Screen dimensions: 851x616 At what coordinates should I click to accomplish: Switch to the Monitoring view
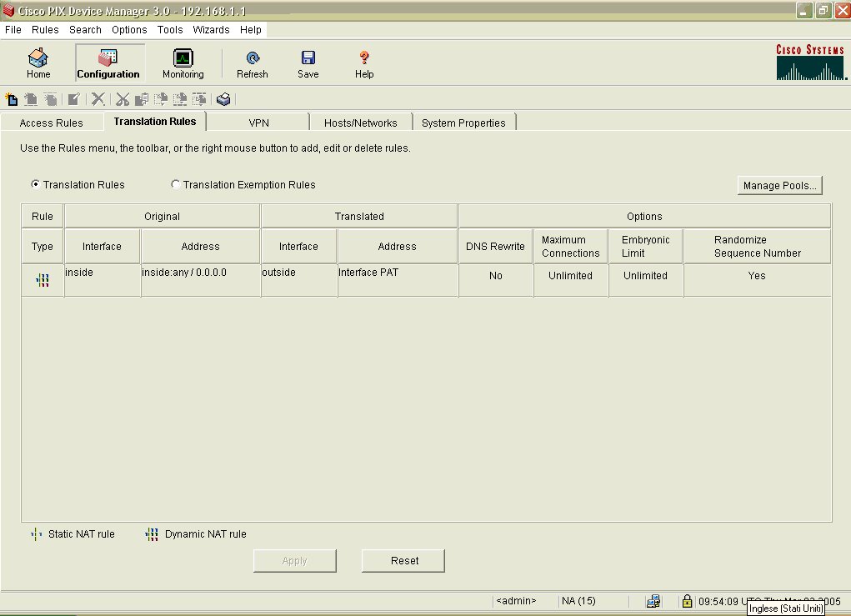coord(183,63)
